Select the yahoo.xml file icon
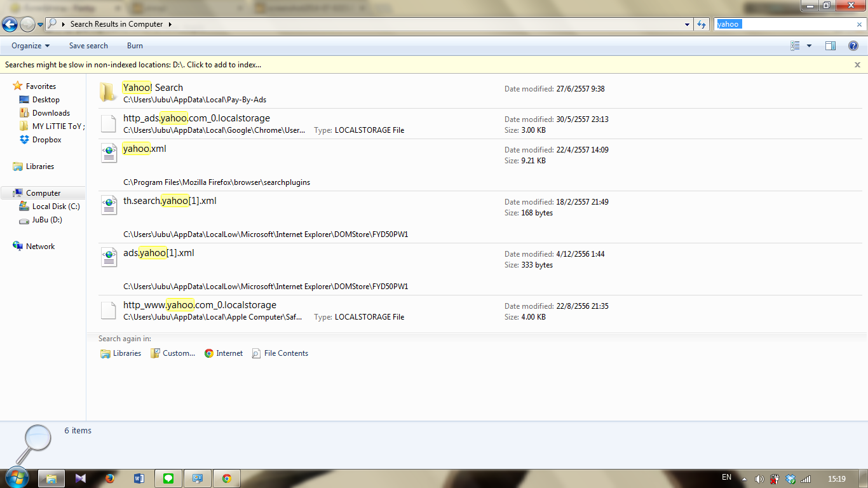This screenshot has width=868, height=488. [x=109, y=154]
